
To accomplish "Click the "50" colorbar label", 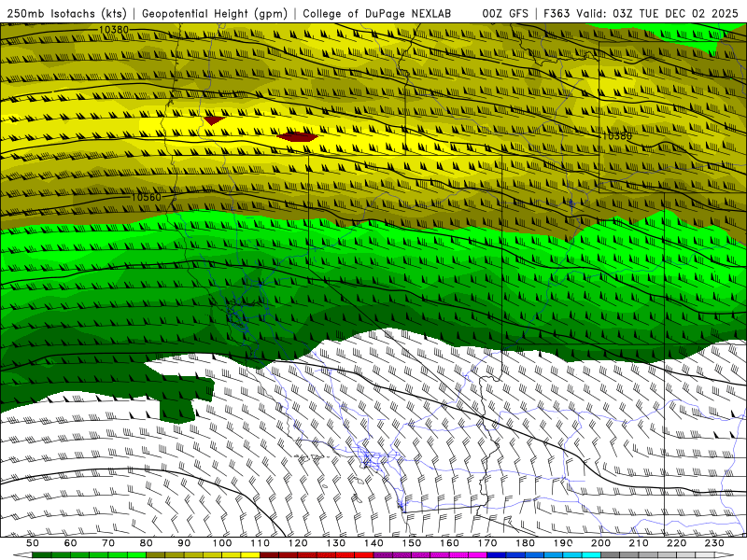I will [33, 543].
